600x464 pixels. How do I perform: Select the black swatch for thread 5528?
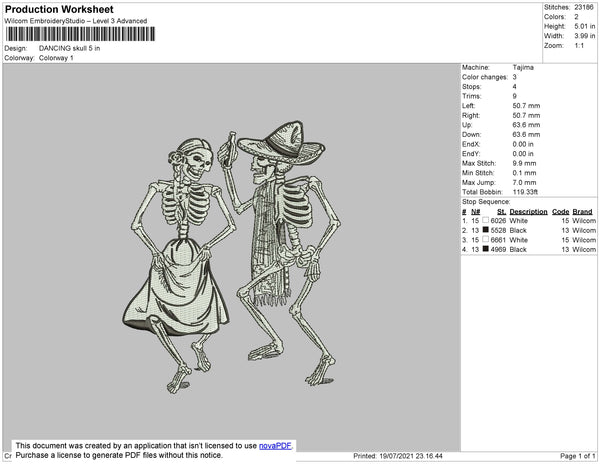coord(486,231)
